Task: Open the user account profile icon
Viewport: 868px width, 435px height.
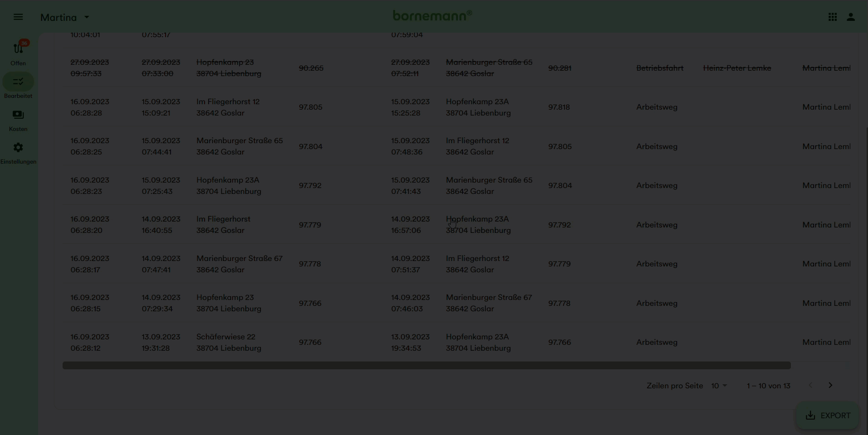Action: click(851, 17)
